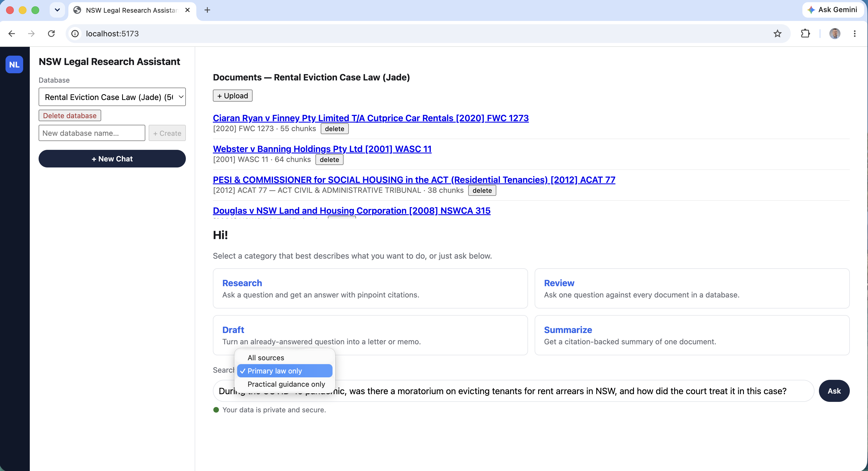Image resolution: width=868 pixels, height=471 pixels.
Task: Select the Summarize category card
Action: point(692,335)
